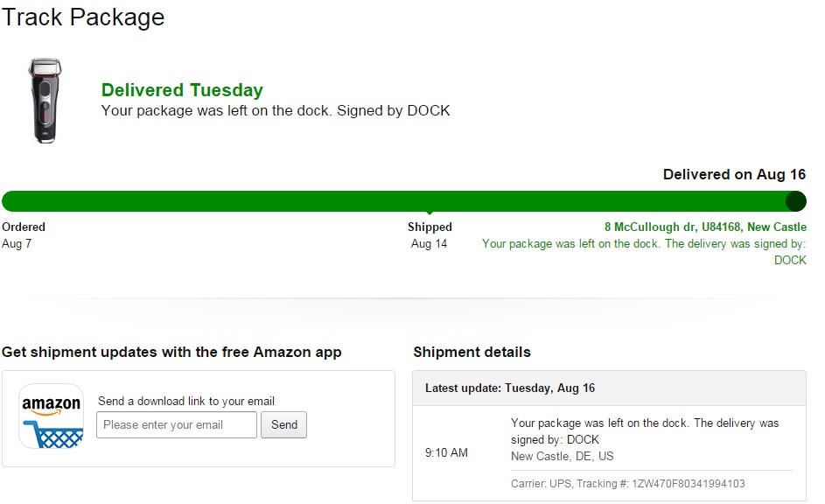This screenshot has height=504, width=825.
Task: Focus the email entry field
Action: click(177, 425)
